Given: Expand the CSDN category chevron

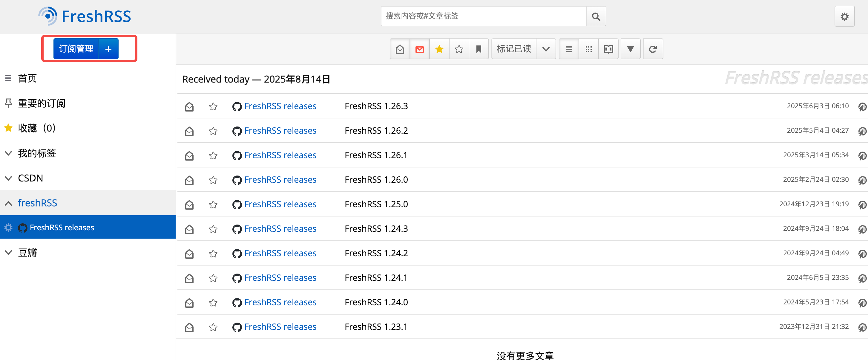Looking at the screenshot, I should (8, 178).
